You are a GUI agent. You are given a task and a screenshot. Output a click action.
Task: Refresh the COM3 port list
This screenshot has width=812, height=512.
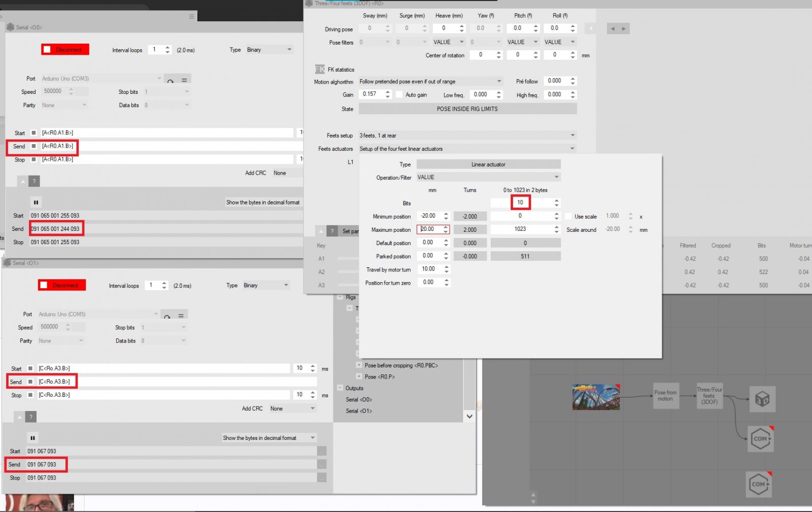[x=171, y=80]
